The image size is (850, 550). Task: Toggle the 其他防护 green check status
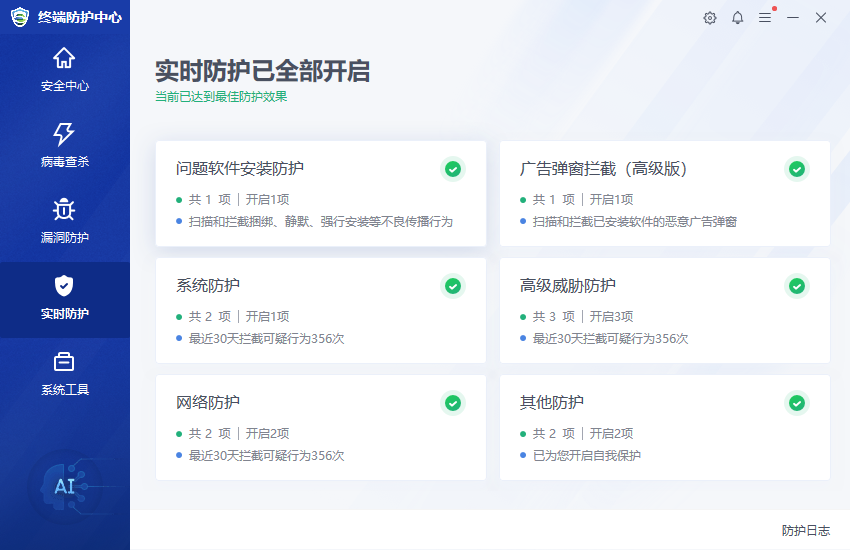click(797, 403)
